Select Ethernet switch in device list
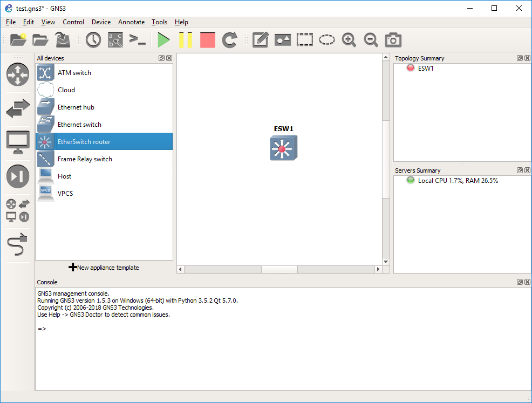This screenshot has width=532, height=403. 104,125
